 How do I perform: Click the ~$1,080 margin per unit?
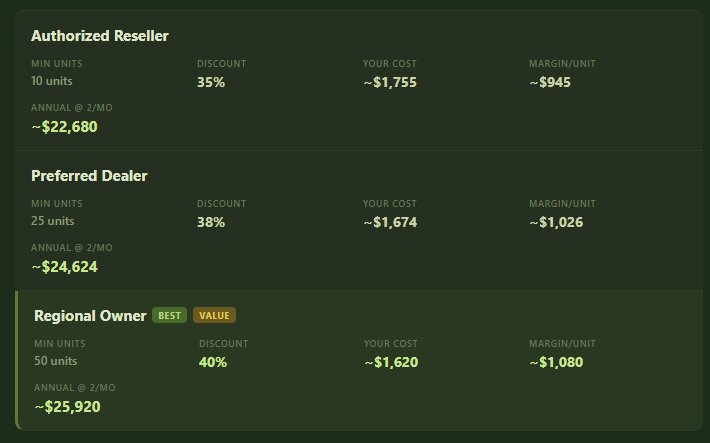556,362
